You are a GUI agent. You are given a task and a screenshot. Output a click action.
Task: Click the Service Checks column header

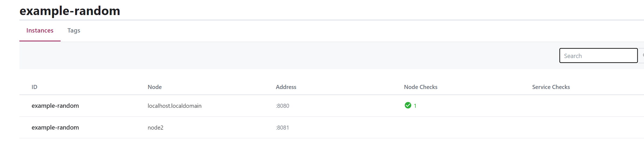[551, 87]
